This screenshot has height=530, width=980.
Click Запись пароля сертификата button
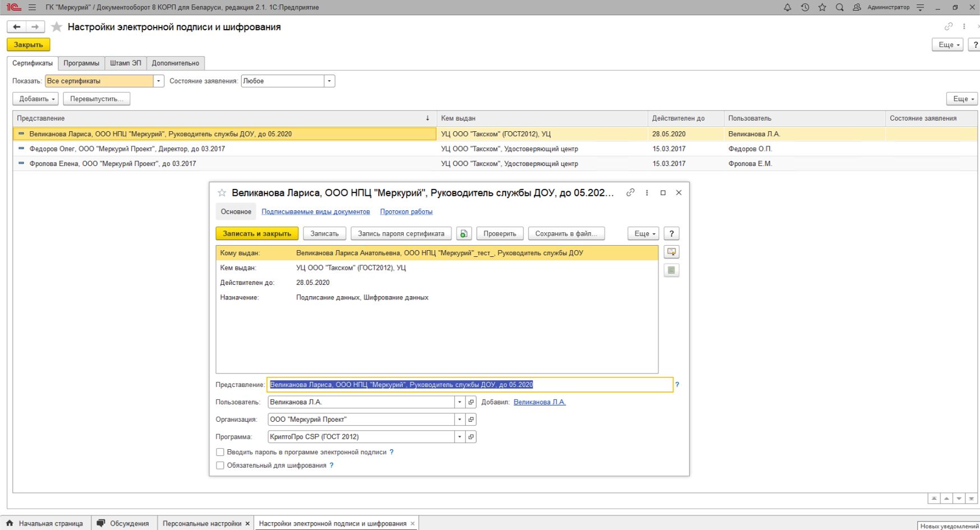401,233
